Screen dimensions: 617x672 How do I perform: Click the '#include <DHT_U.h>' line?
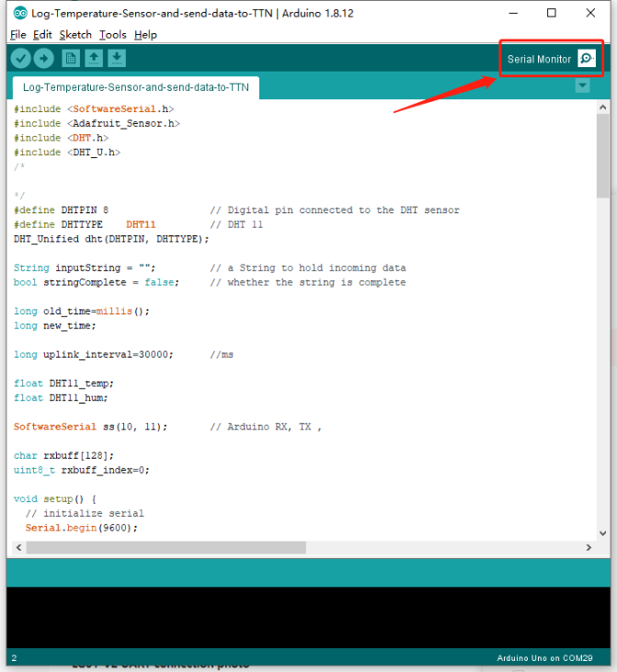pyautogui.click(x=67, y=153)
